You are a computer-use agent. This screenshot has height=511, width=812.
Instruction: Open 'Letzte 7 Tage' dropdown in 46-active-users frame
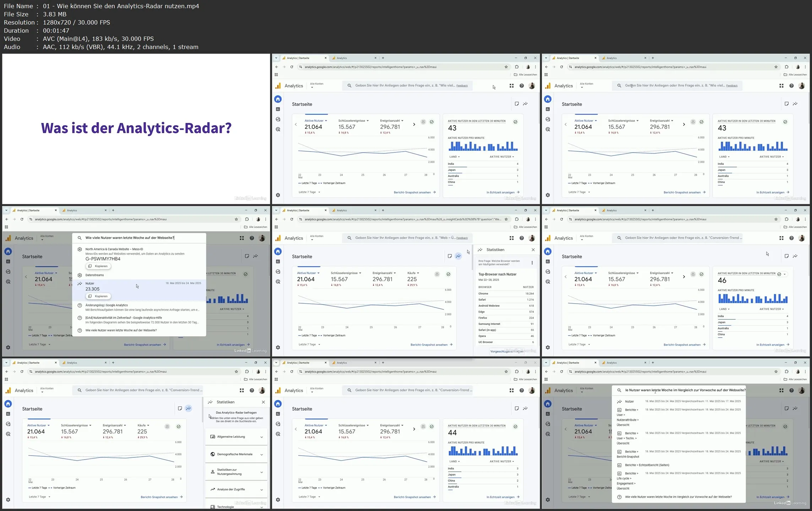579,345
